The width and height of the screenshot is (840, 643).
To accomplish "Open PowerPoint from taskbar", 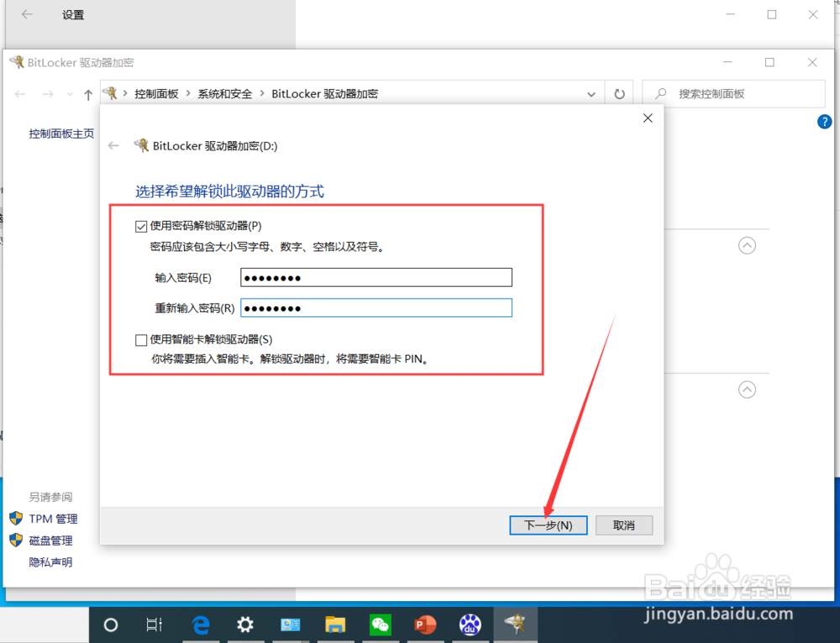I will pyautogui.click(x=425, y=625).
